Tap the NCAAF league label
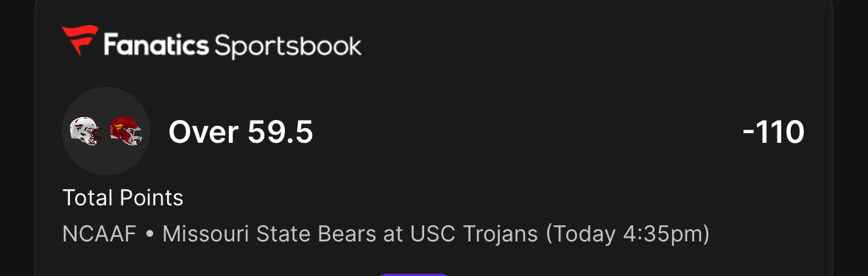 click(99, 235)
